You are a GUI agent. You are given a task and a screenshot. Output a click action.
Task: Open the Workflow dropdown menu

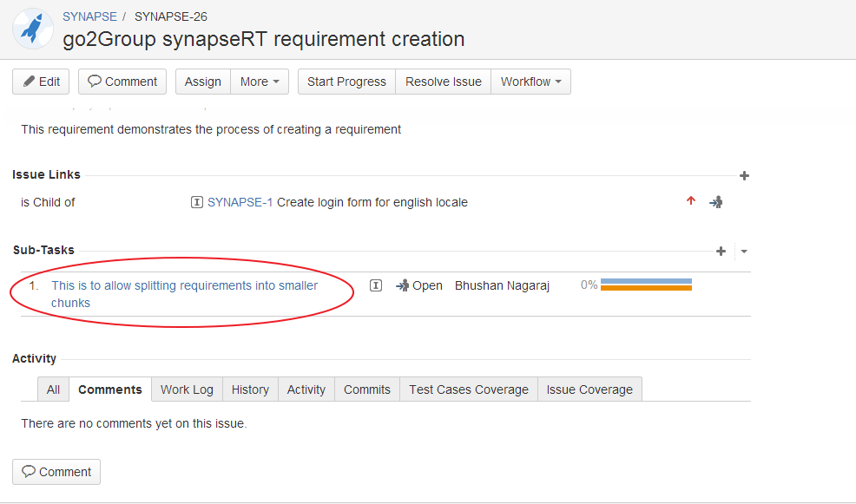point(530,82)
